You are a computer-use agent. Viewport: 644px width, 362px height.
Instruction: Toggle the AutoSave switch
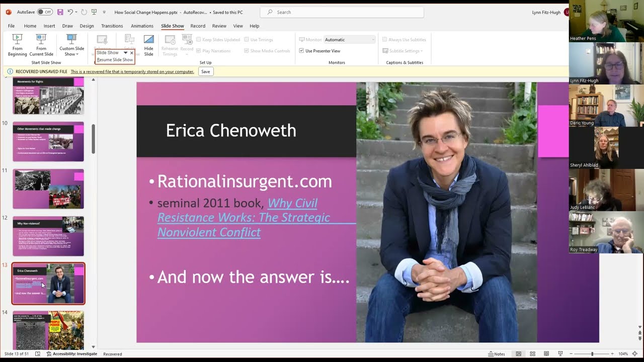[45, 12]
